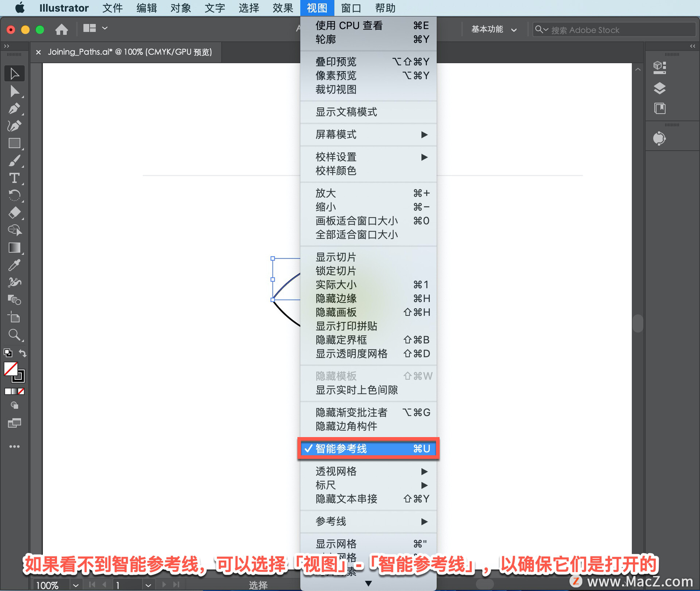Select the Eraser tool
The height and width of the screenshot is (591, 700).
click(14, 213)
